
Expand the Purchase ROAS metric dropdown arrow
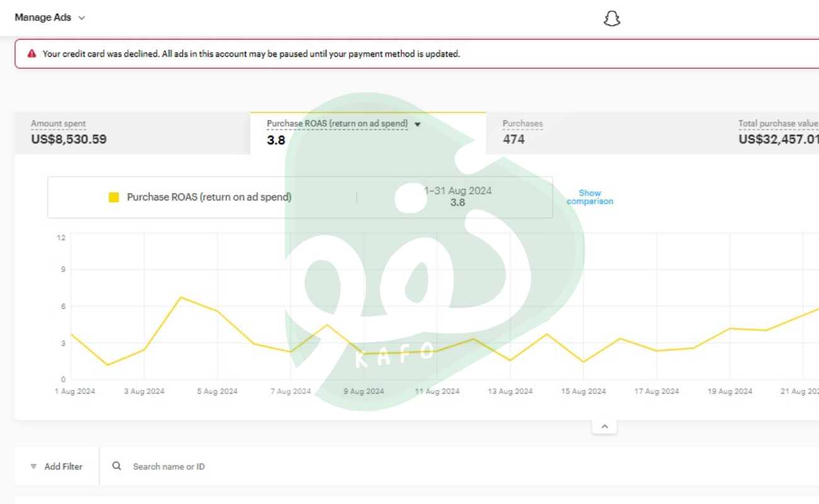(417, 124)
